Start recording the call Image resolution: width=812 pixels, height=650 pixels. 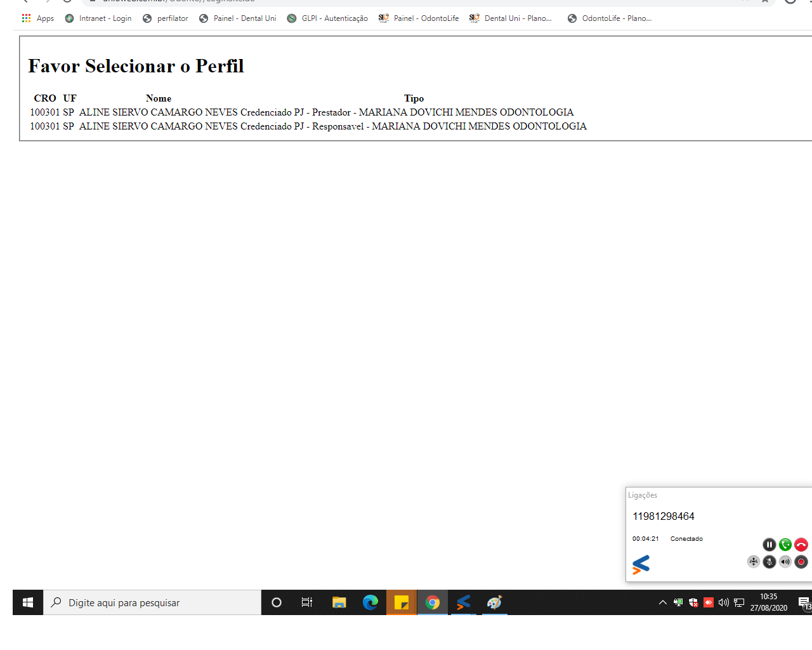tap(801, 562)
